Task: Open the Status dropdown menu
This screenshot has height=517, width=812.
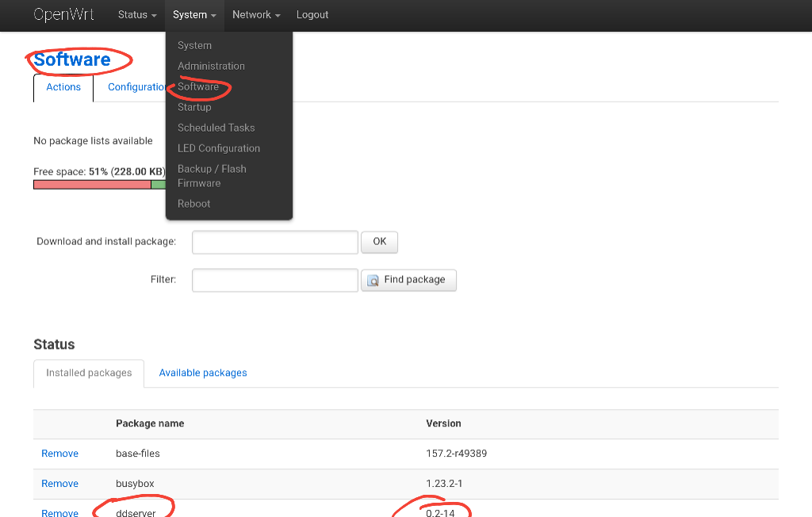Action: 137,15
